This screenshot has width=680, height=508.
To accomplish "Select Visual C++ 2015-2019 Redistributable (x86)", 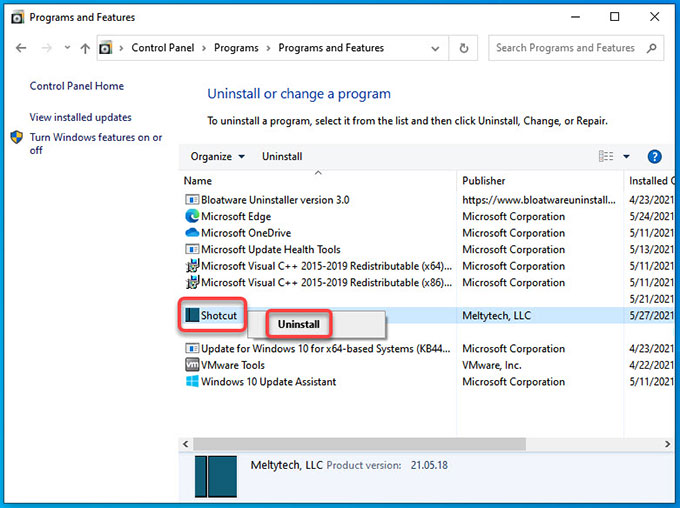I will 326,282.
